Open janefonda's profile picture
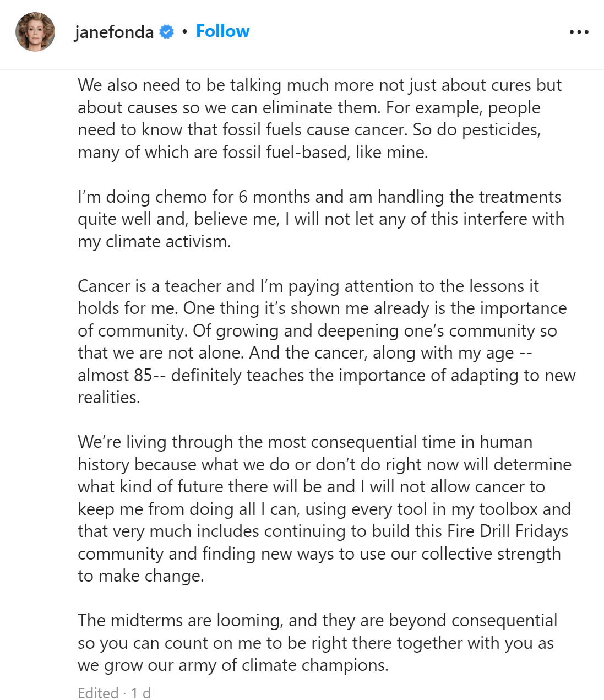604x700 pixels. click(x=35, y=32)
